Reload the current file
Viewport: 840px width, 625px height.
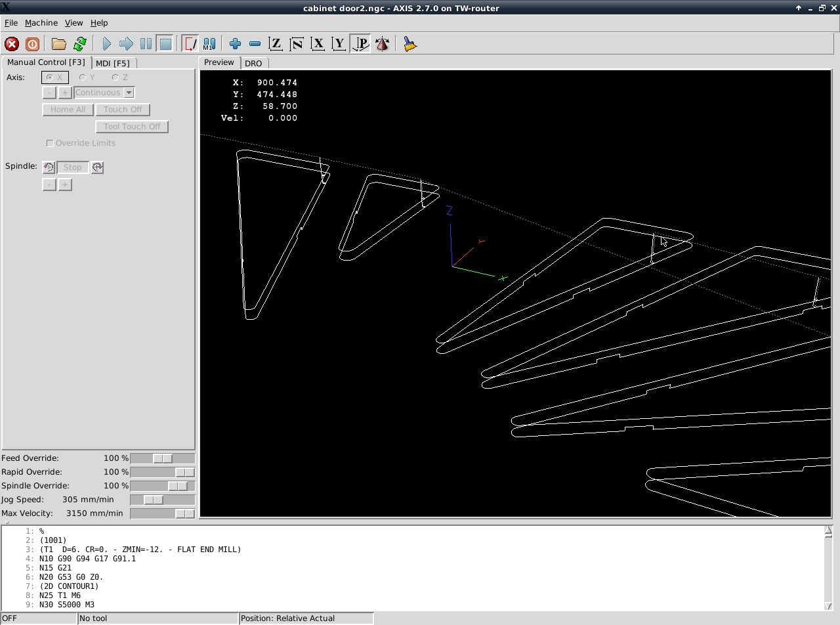pos(80,44)
